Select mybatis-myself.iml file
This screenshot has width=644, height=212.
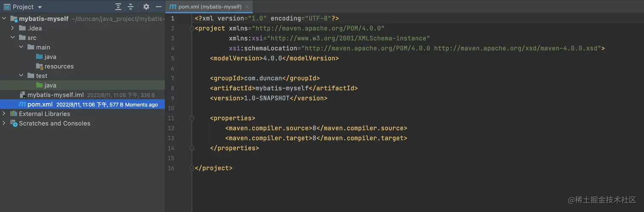tap(82, 95)
